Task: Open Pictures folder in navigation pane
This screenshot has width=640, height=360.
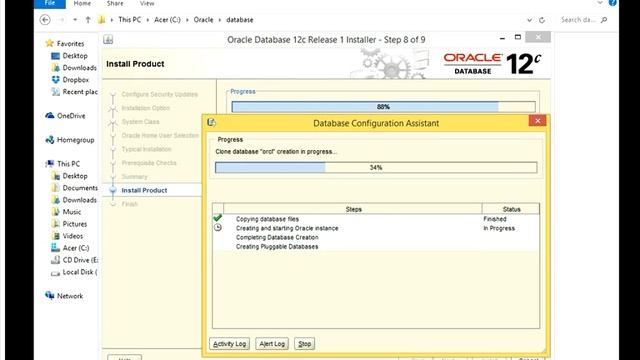Action: (x=75, y=224)
